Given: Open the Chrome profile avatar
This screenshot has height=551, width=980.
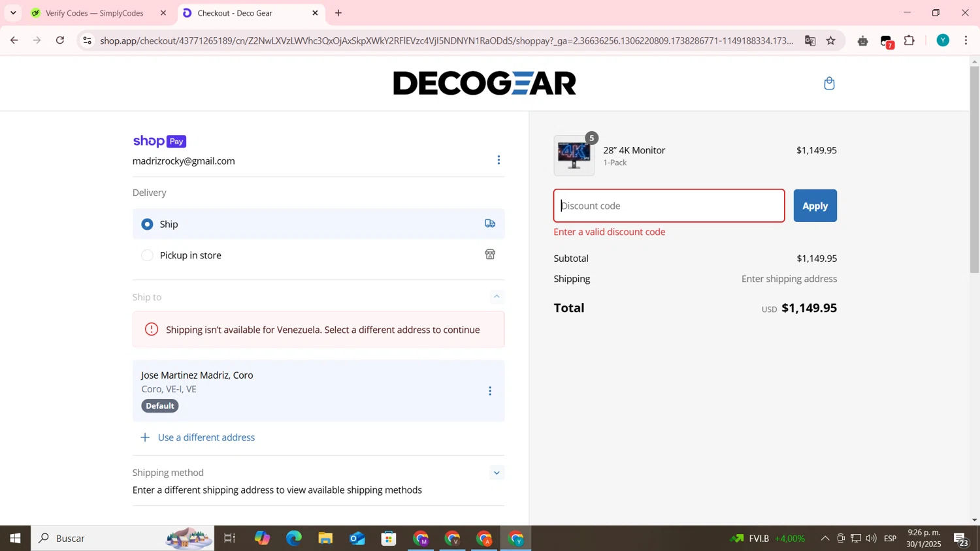Looking at the screenshot, I should (x=943, y=40).
